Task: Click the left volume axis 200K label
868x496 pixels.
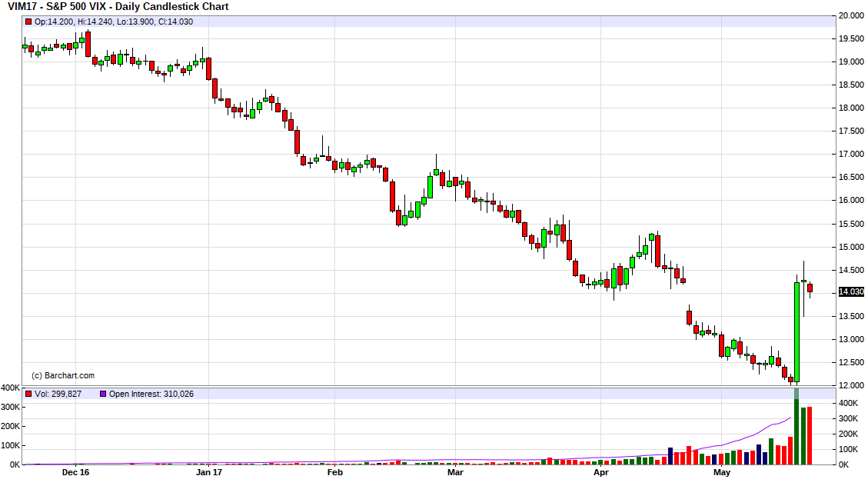Action: 11,426
